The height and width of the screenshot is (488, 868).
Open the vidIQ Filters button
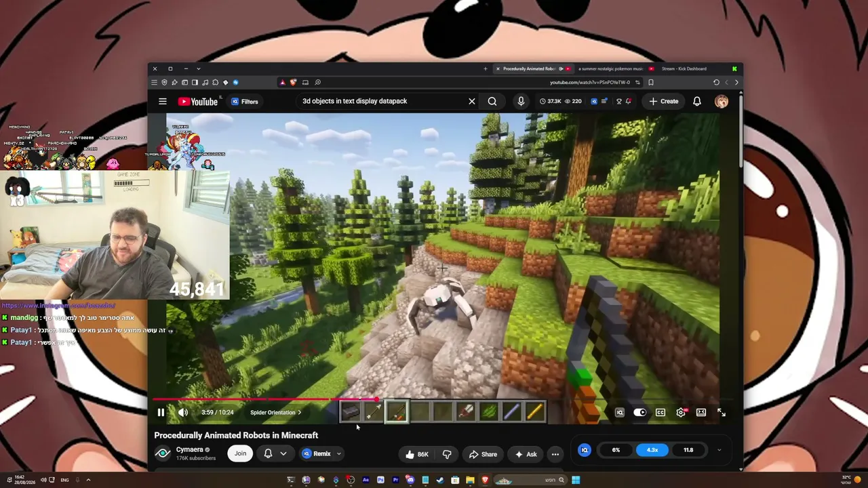click(244, 102)
